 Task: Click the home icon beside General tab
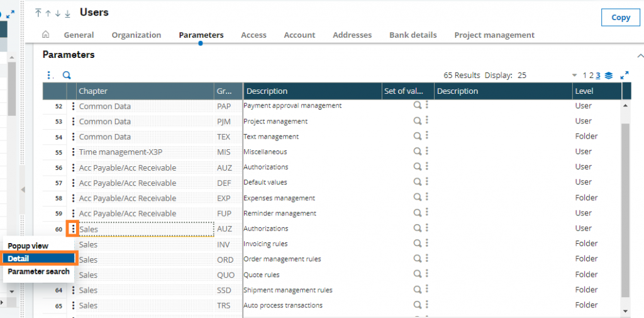click(x=46, y=35)
